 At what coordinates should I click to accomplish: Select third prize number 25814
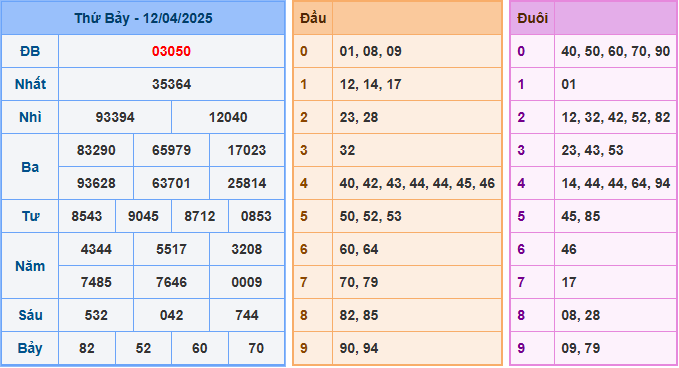[x=247, y=183]
